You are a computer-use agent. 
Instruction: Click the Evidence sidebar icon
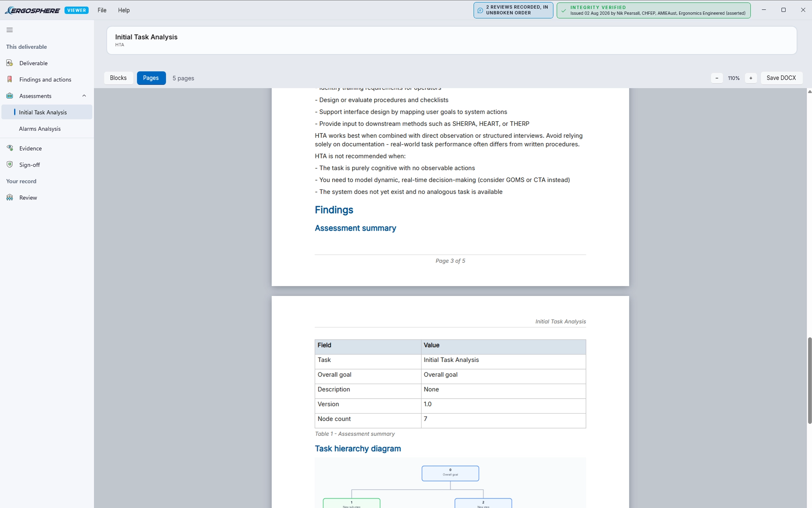tap(9, 148)
